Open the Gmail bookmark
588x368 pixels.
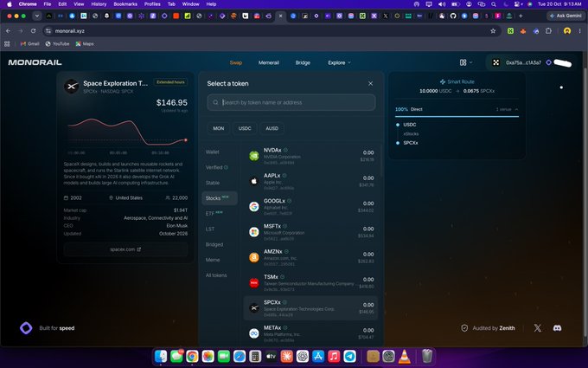tap(30, 44)
